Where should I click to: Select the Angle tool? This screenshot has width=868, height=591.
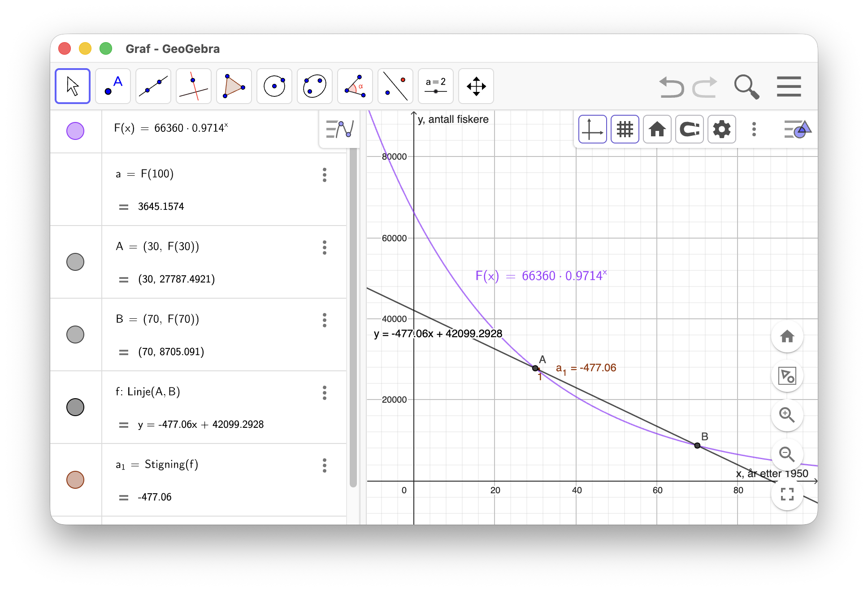point(355,86)
